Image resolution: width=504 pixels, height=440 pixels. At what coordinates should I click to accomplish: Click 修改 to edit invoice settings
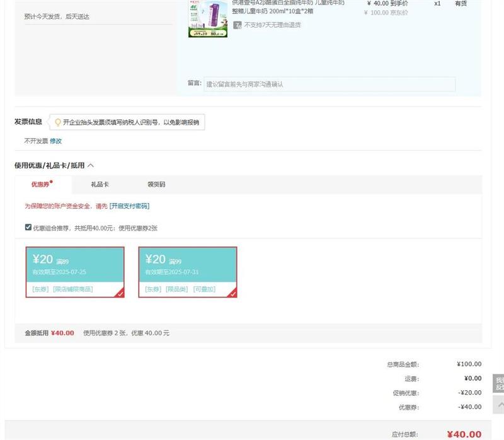(x=56, y=141)
